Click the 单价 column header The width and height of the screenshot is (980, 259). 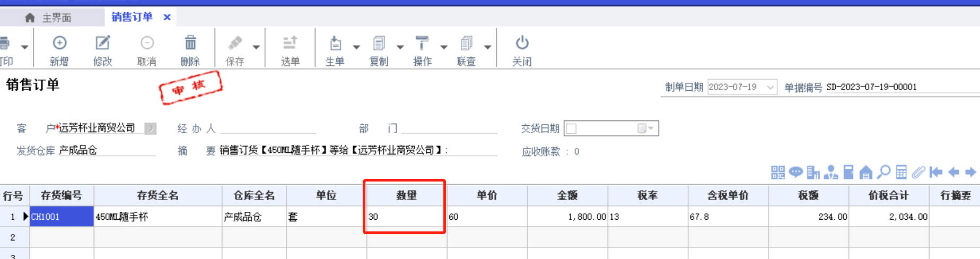click(487, 195)
